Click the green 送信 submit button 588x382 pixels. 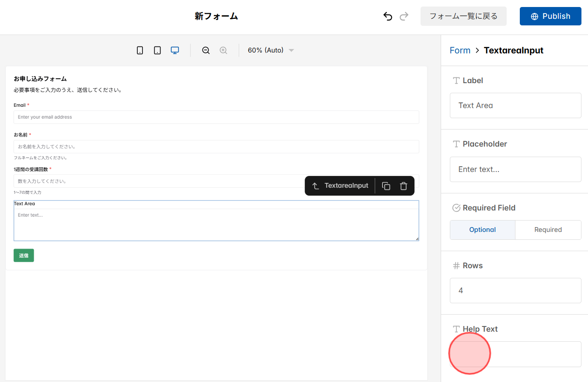tap(24, 255)
